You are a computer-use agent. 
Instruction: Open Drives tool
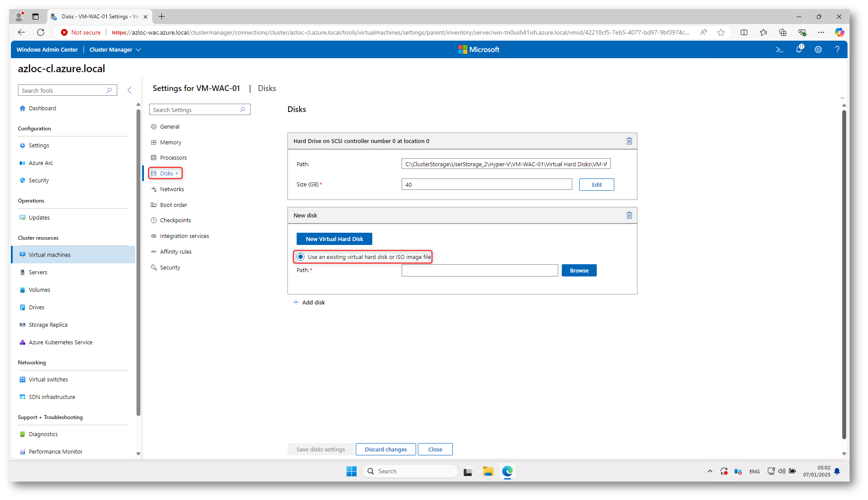36,307
